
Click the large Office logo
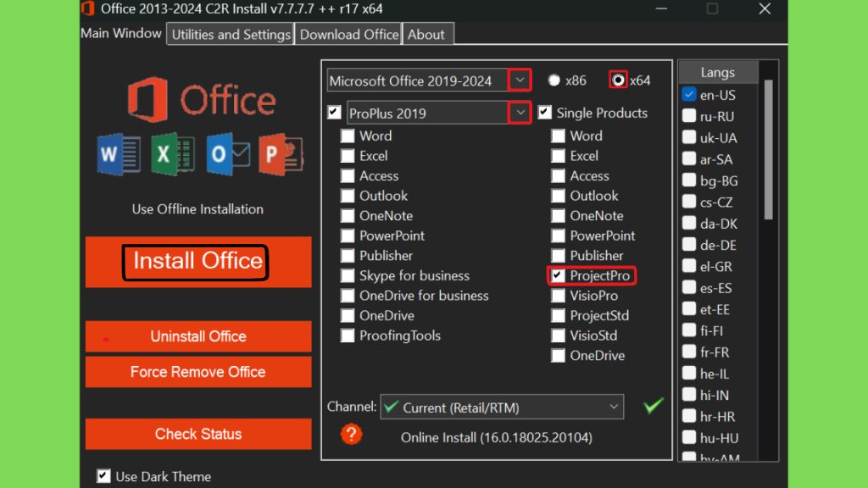point(201,100)
